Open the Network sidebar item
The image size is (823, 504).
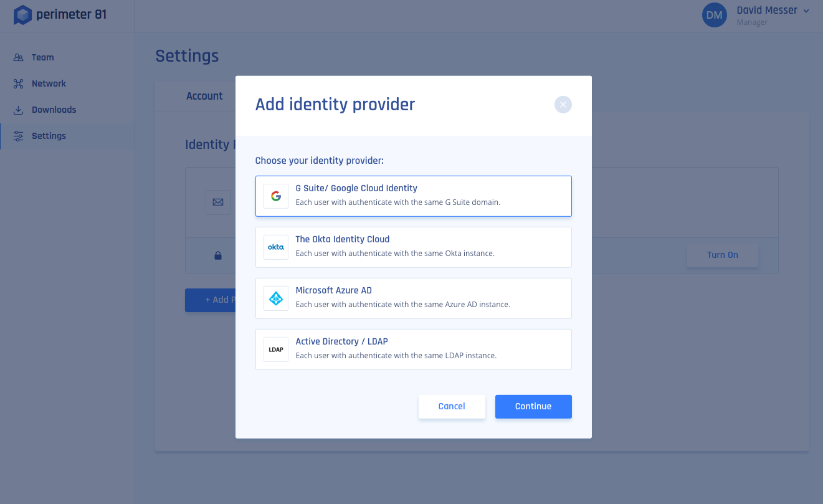67,83
